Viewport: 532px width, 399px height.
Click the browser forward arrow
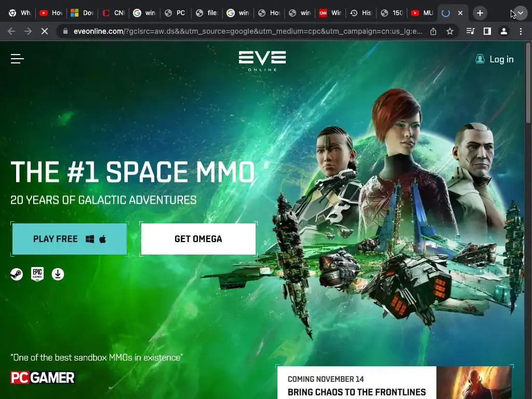pos(28,31)
